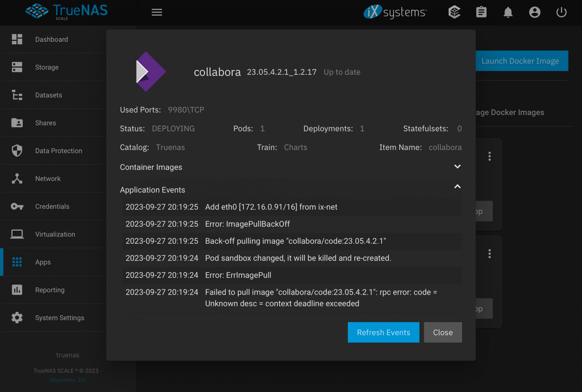Open alerts via the bell icon

tap(508, 12)
